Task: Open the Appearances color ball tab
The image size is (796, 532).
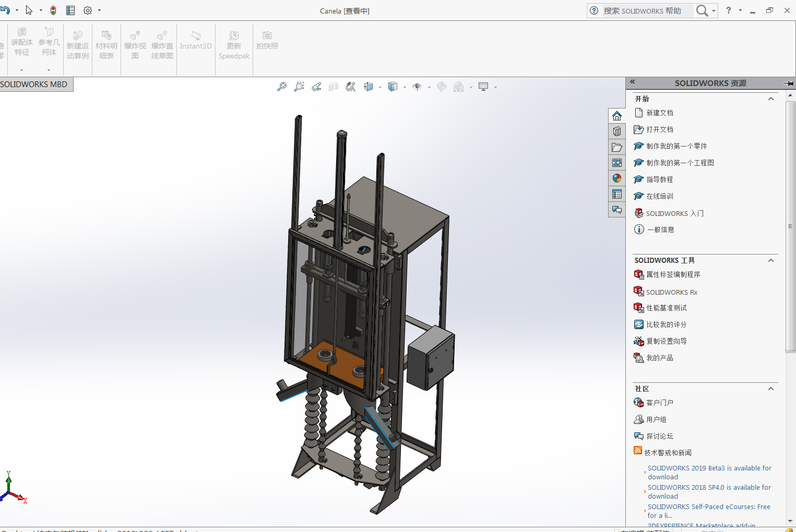Action: click(x=617, y=178)
